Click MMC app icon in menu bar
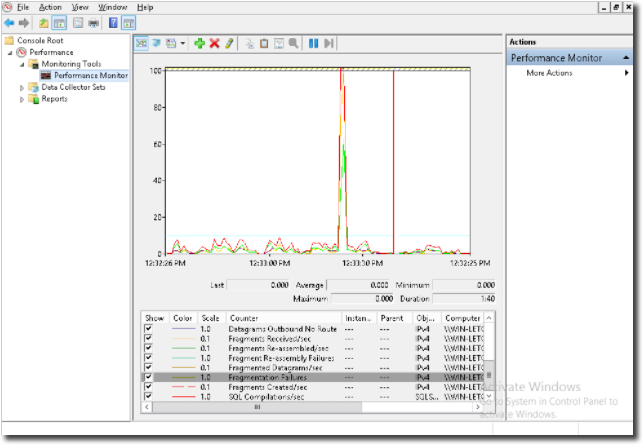643x445 pixels. (x=7, y=7)
